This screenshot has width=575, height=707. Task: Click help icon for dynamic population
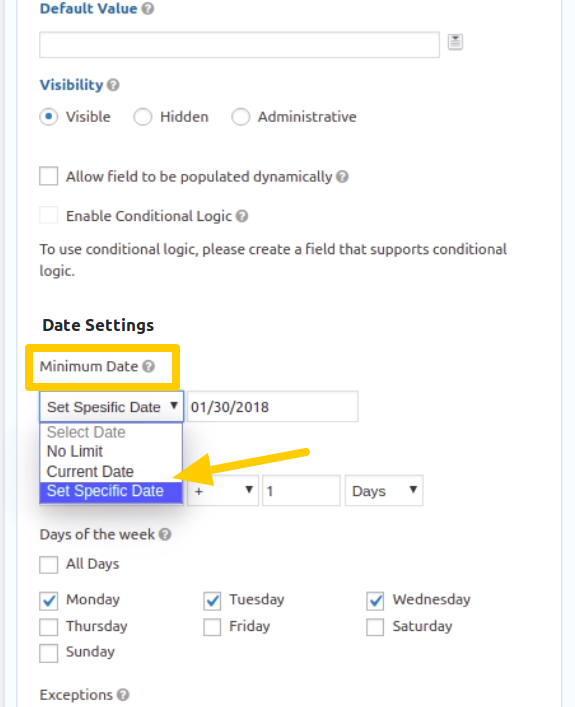(342, 176)
